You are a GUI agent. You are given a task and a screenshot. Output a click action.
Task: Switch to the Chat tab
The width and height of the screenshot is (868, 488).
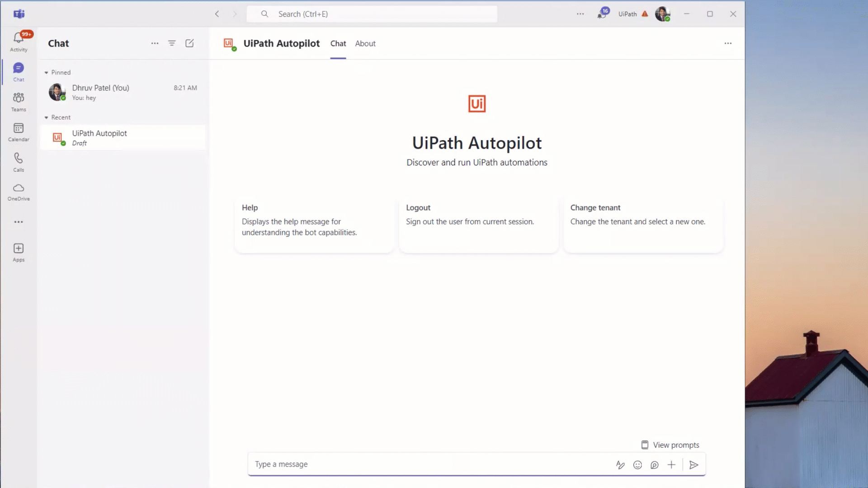point(338,43)
